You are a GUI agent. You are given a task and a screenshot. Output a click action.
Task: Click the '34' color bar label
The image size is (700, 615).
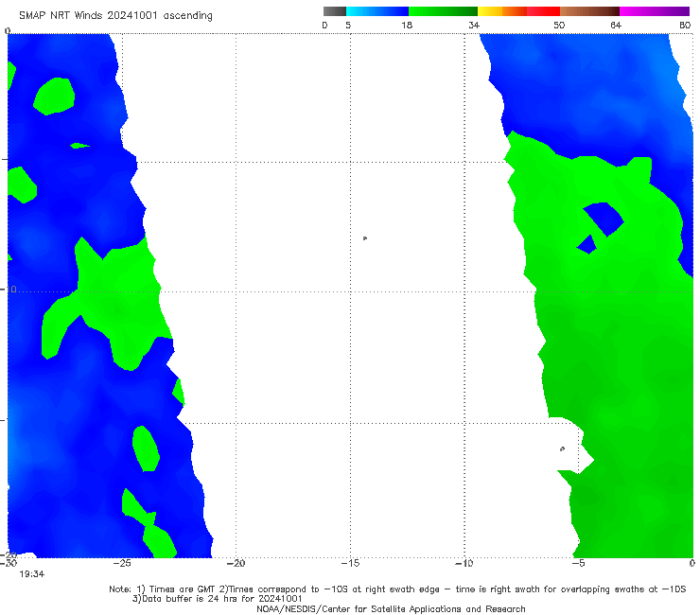[x=474, y=26]
